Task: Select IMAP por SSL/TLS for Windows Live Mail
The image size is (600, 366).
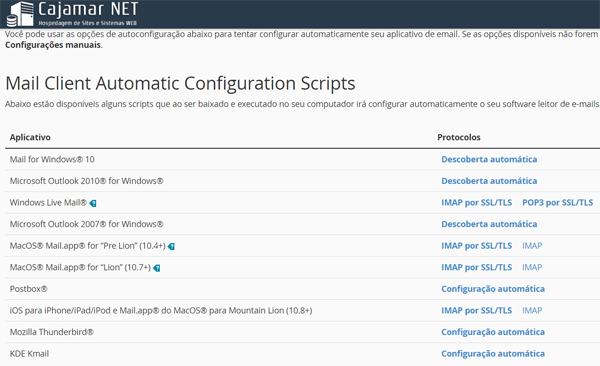Action: 476,203
